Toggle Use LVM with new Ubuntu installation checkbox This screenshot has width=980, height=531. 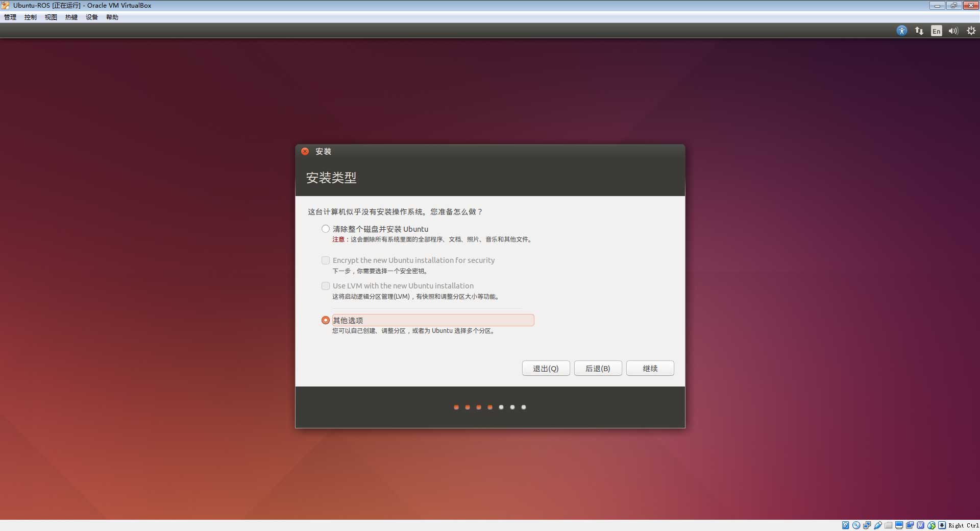[x=325, y=286]
